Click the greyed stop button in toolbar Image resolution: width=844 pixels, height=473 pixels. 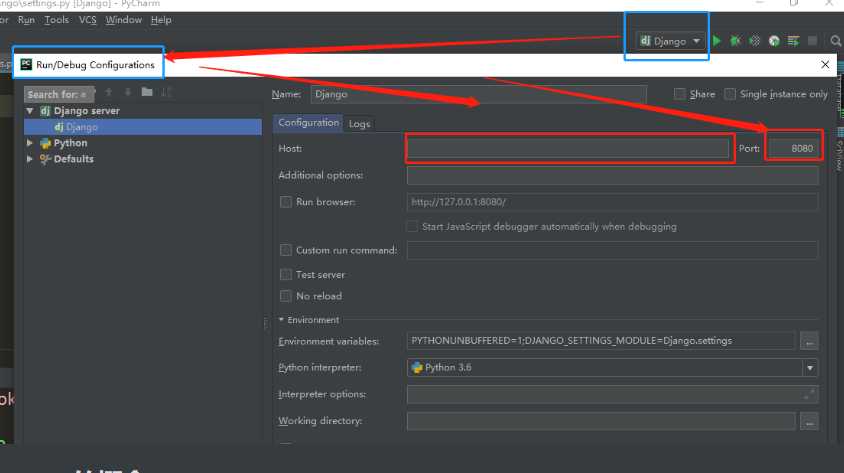click(x=812, y=41)
